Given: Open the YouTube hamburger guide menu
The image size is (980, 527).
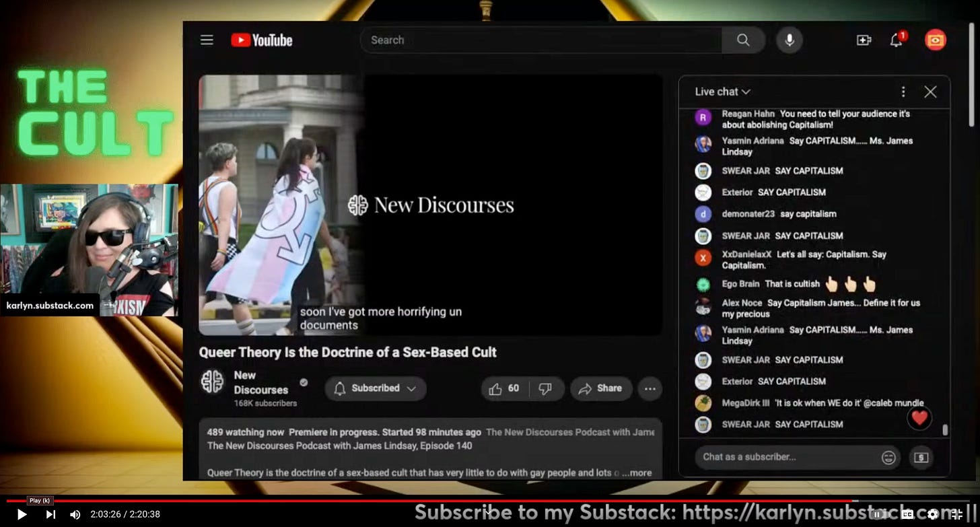Looking at the screenshot, I should pyautogui.click(x=207, y=40).
